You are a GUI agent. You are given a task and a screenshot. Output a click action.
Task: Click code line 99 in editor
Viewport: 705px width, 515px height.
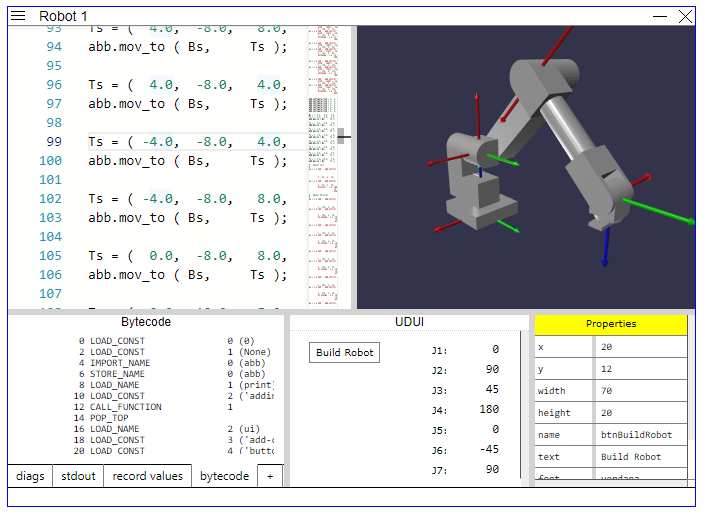click(x=187, y=142)
